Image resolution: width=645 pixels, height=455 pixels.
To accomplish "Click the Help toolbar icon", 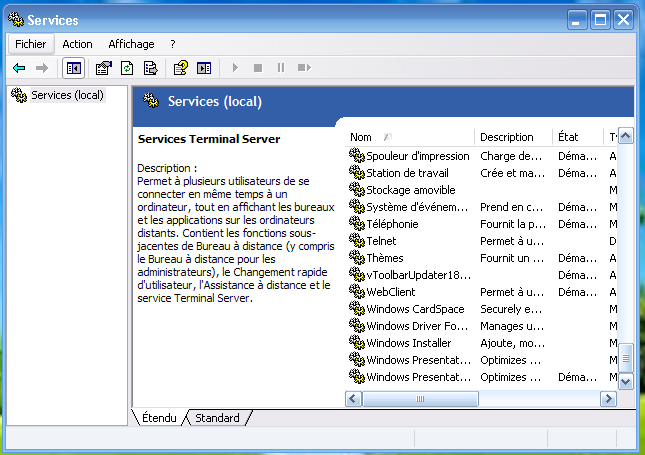I will 181,68.
